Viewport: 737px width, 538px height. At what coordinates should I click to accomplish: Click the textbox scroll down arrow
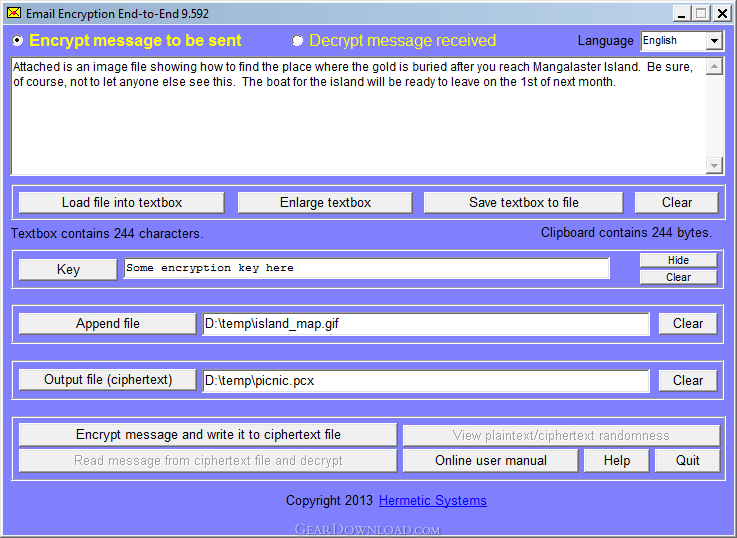pyautogui.click(x=714, y=166)
